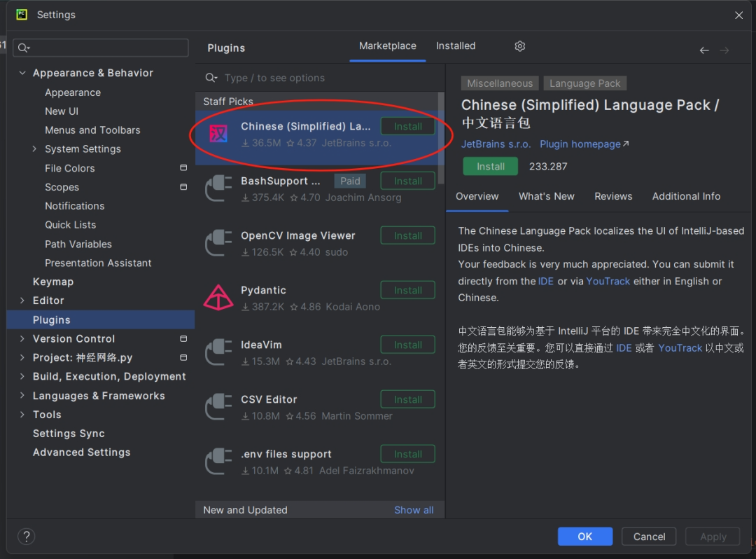Select Settings Sync

[x=69, y=433]
